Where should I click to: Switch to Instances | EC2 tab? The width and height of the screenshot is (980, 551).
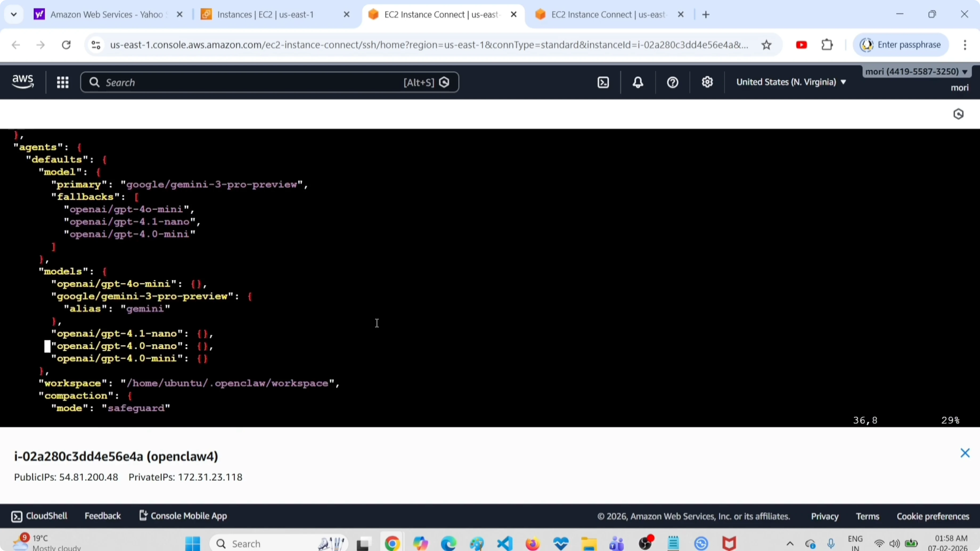point(265,15)
